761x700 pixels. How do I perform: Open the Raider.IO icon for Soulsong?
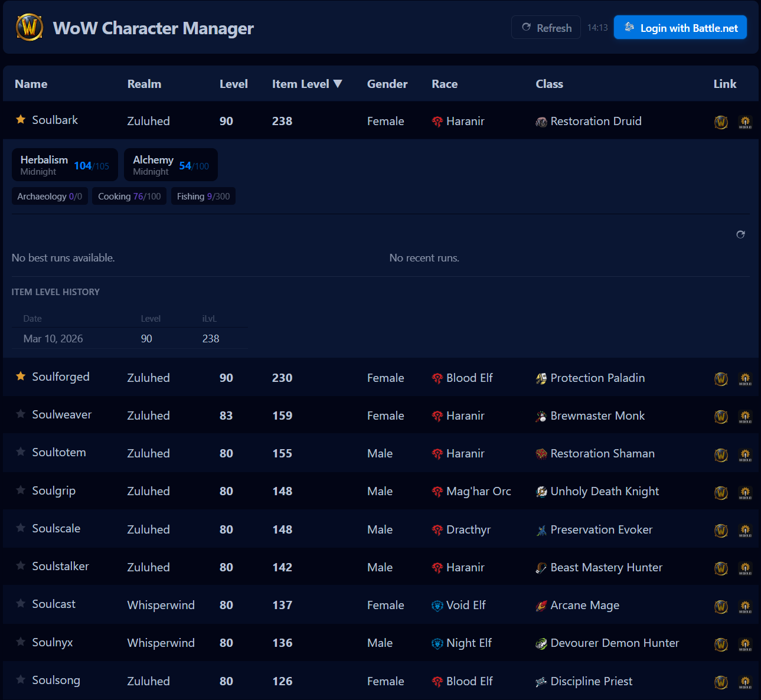(x=745, y=682)
